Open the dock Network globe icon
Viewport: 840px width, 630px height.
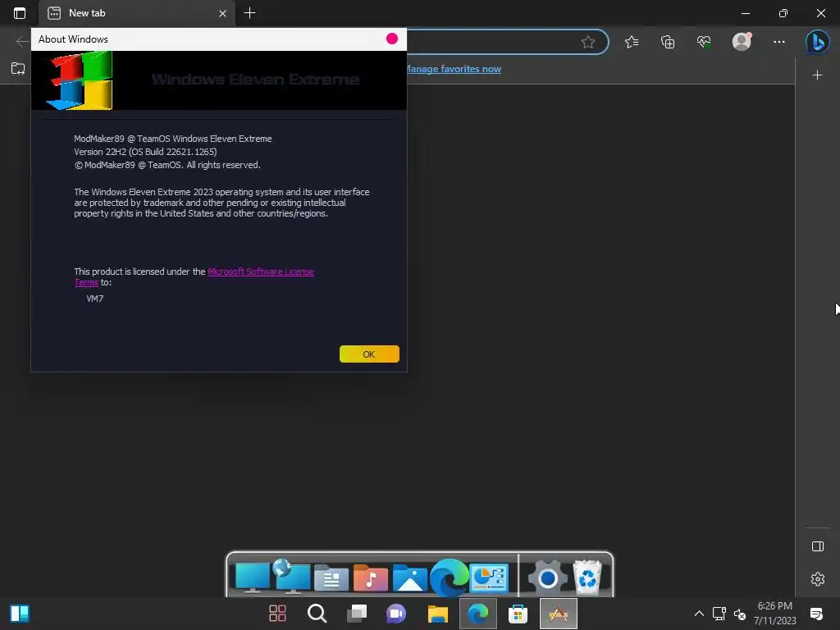(x=291, y=577)
